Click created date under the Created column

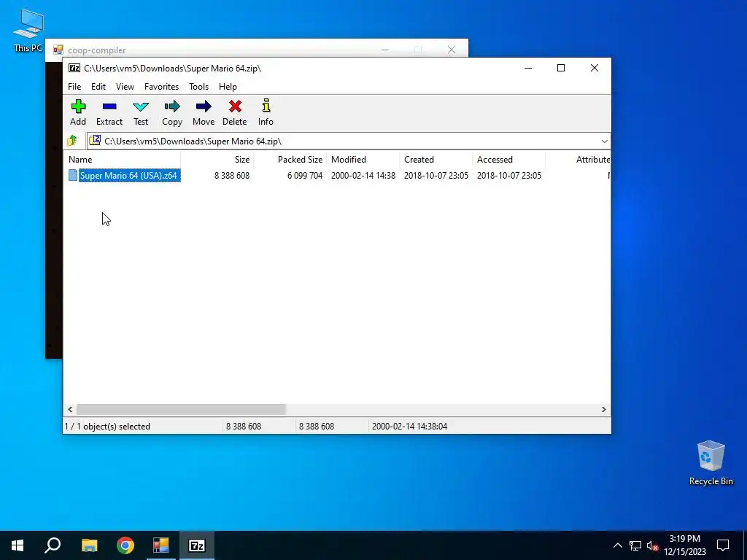[x=436, y=175]
